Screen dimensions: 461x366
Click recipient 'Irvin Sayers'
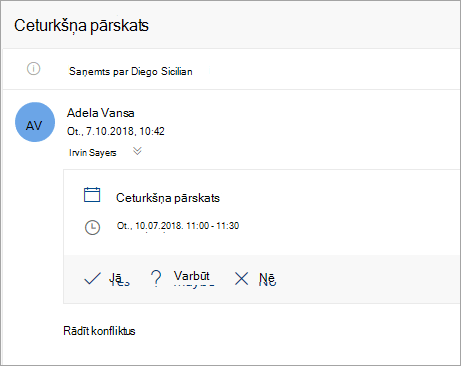(x=93, y=153)
